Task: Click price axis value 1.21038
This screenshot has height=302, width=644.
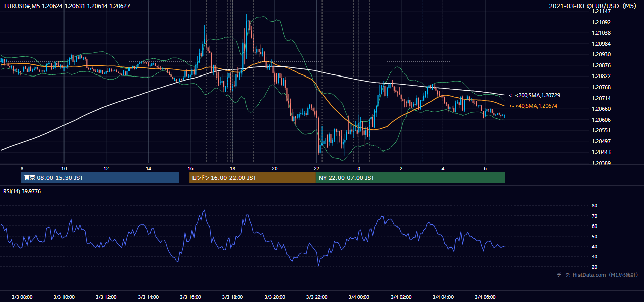Action: click(x=601, y=33)
